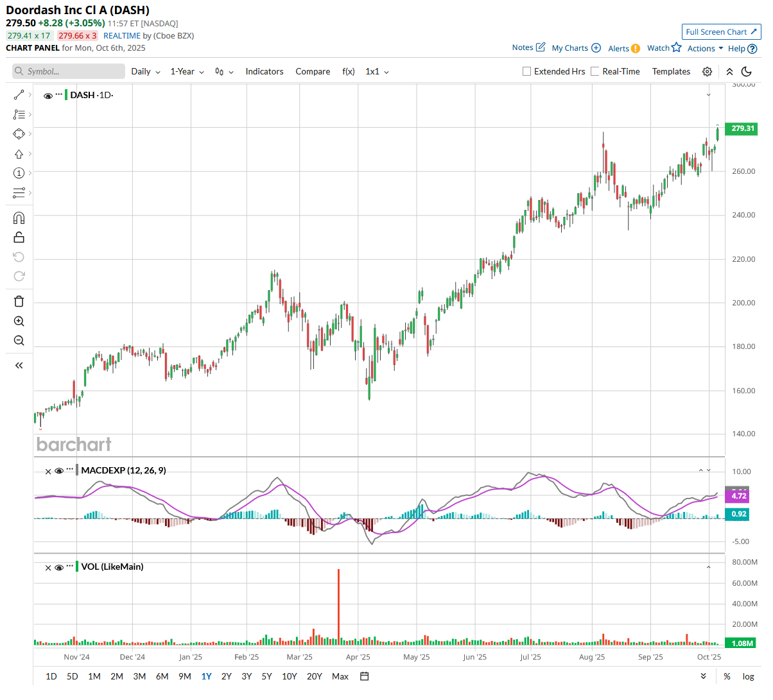The width and height of the screenshot is (773, 700).
Task: Select the Max range tab
Action: 340,676
